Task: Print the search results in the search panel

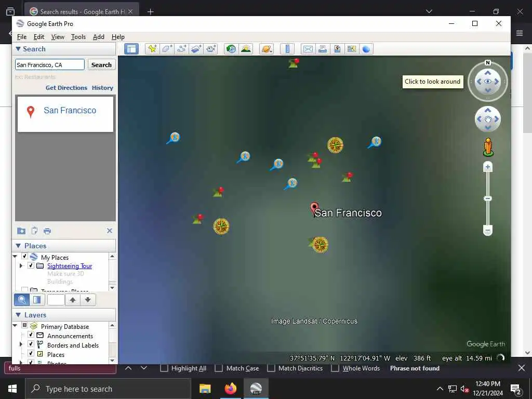Action: click(47, 231)
